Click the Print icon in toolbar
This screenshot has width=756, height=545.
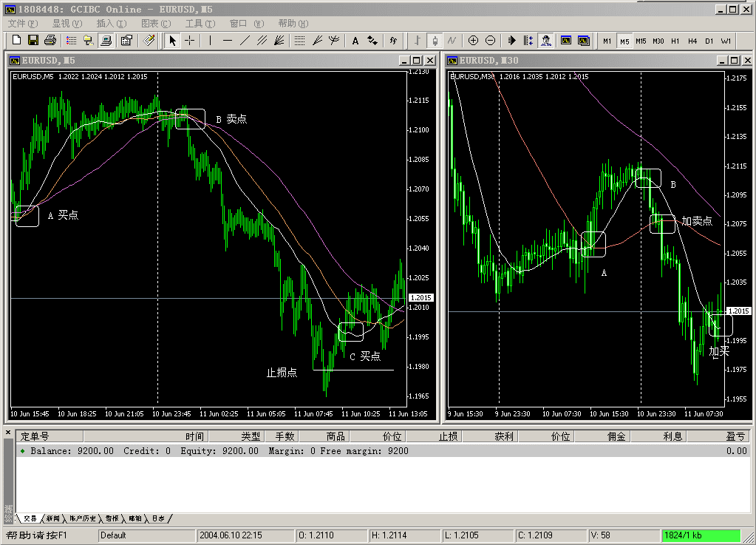(50, 41)
